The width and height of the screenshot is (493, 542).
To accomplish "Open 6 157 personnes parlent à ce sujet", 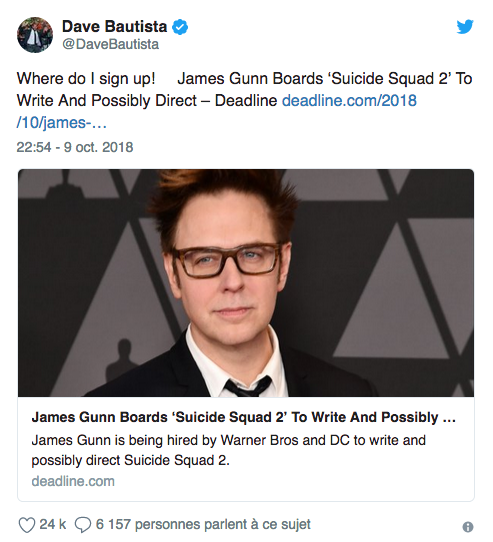I will click(203, 525).
